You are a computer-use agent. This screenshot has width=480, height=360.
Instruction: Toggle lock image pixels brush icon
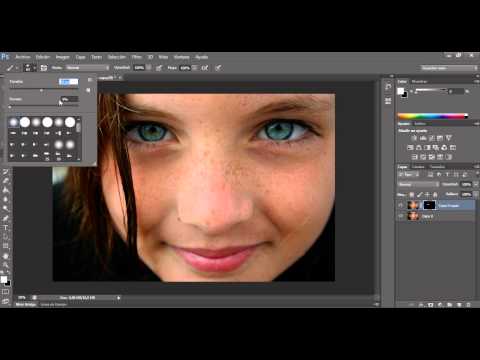(419, 194)
